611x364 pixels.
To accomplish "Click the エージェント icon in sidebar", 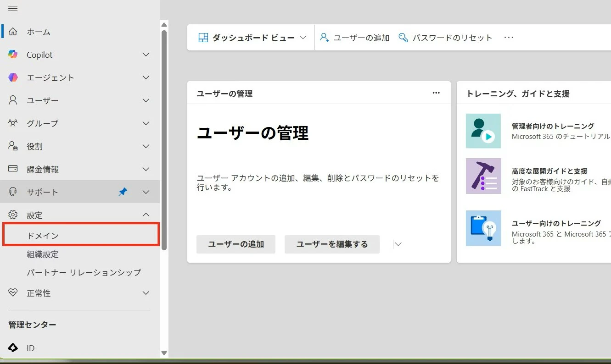I will (13, 77).
